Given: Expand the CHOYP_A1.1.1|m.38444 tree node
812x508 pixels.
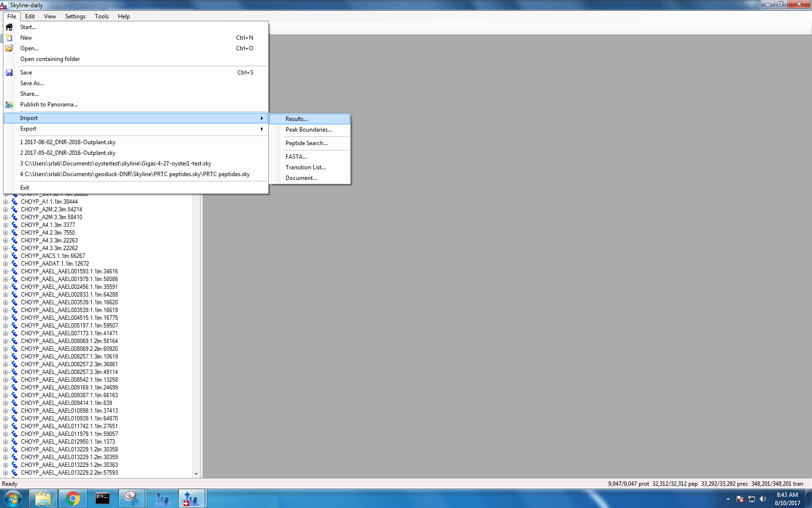Looking at the screenshot, I should pyautogui.click(x=6, y=202).
